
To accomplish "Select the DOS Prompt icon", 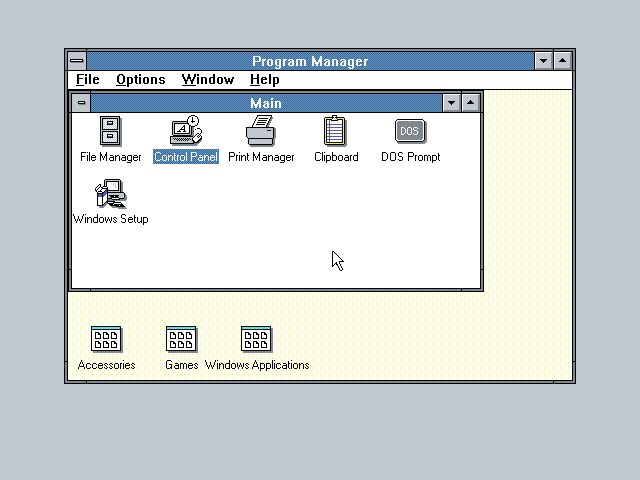I will pyautogui.click(x=410, y=132).
